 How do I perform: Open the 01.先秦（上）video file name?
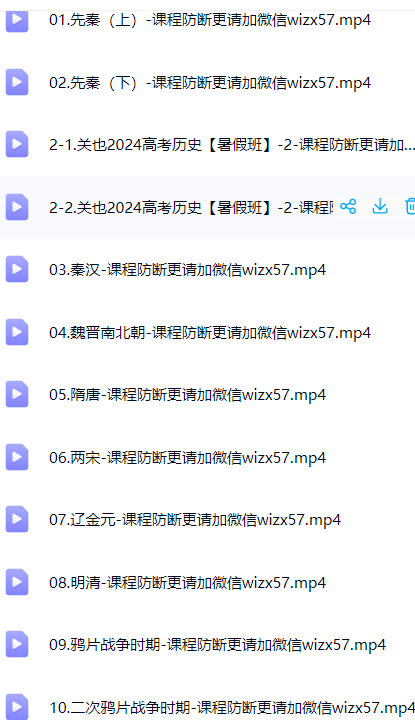210,20
